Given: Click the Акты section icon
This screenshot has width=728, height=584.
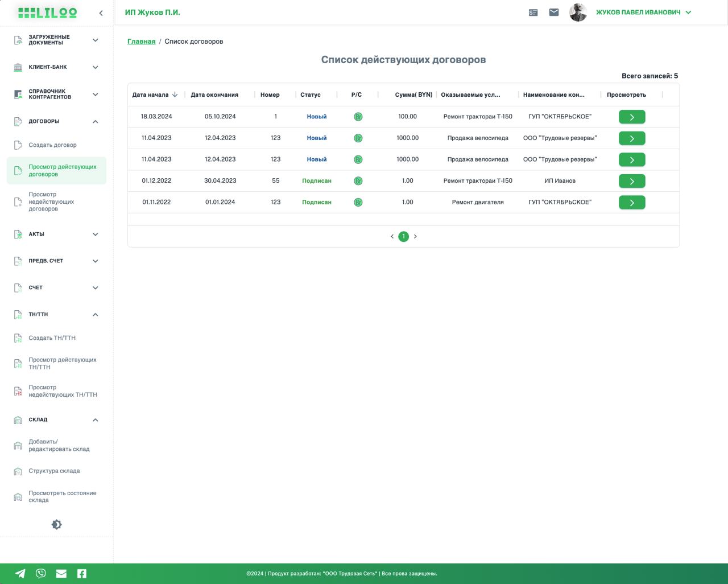Looking at the screenshot, I should point(18,234).
